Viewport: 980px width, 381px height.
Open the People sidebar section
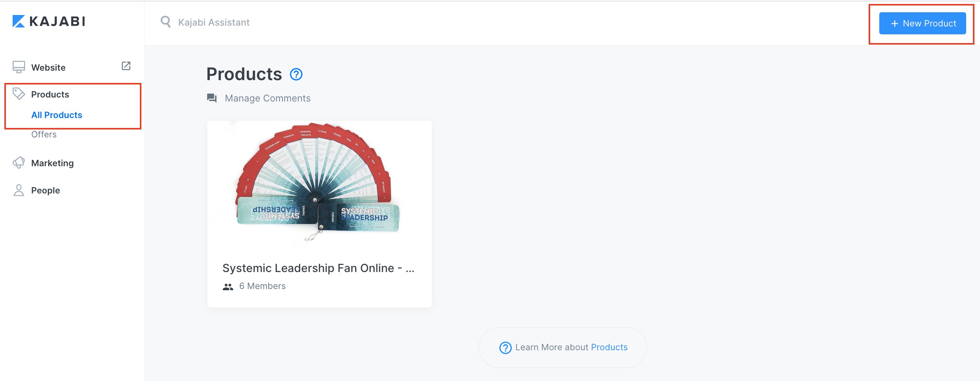click(45, 190)
